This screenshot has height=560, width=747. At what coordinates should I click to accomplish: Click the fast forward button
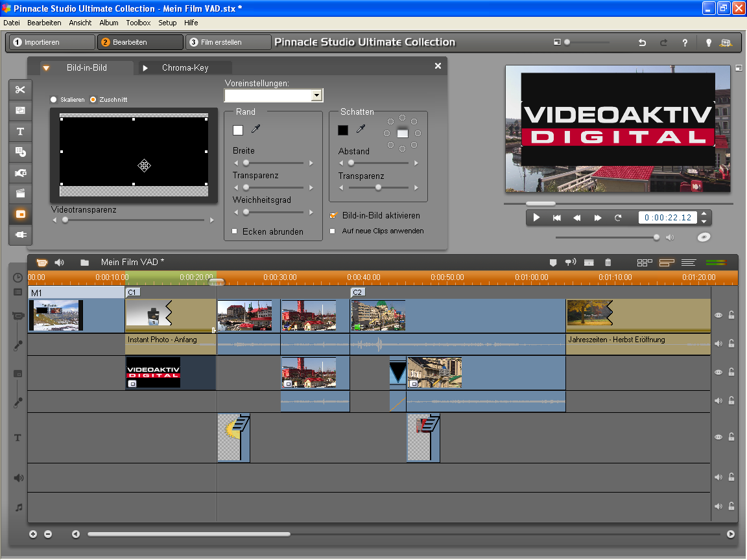[x=597, y=218]
